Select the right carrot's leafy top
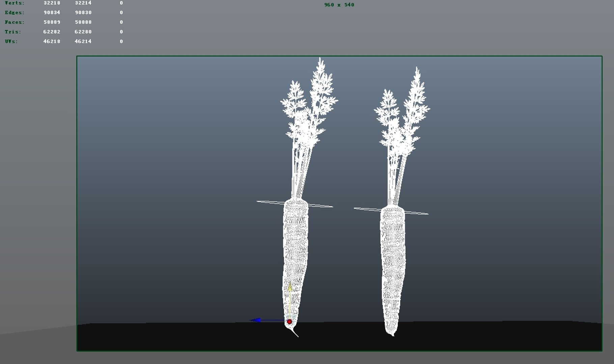 [402, 118]
